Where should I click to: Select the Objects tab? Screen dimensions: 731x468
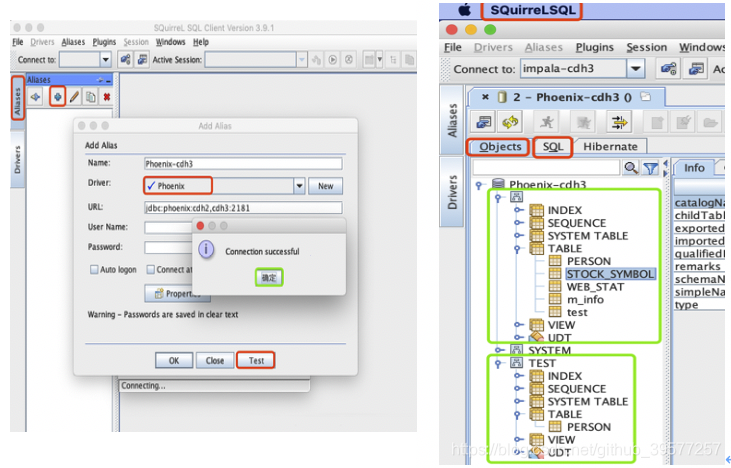499,146
